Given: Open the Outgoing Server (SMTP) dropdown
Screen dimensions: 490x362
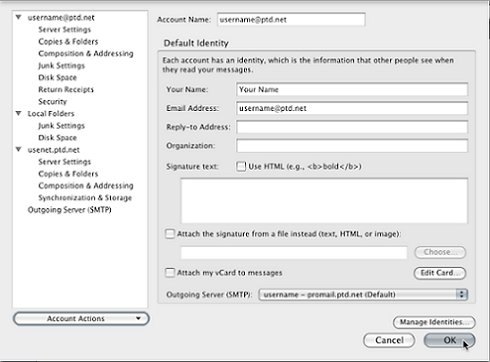Looking at the screenshot, I should [363, 295].
